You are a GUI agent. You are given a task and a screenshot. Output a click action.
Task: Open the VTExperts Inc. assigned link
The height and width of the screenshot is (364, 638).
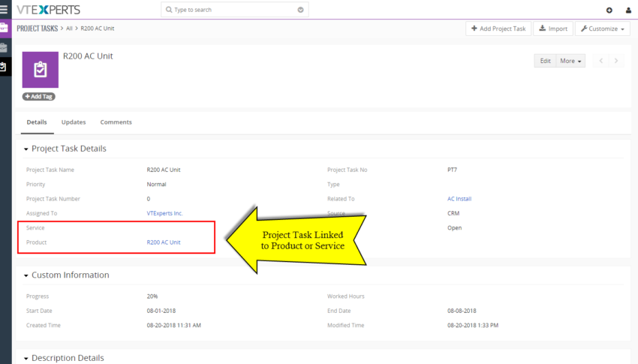click(165, 213)
